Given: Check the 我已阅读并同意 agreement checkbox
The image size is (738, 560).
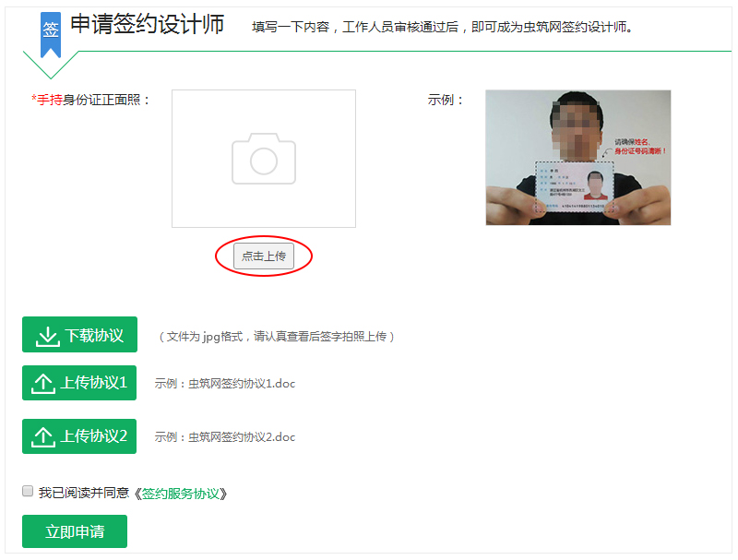Looking at the screenshot, I should [x=27, y=492].
